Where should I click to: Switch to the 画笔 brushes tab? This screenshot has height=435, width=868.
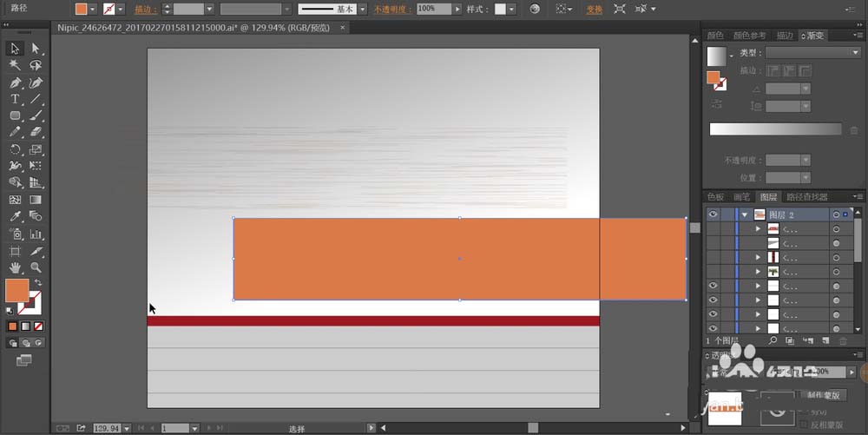(x=741, y=197)
